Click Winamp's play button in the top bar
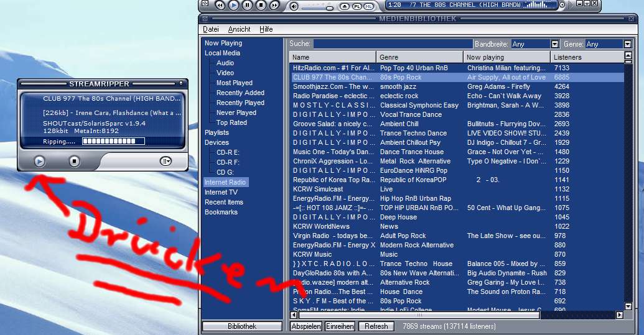 point(233,6)
